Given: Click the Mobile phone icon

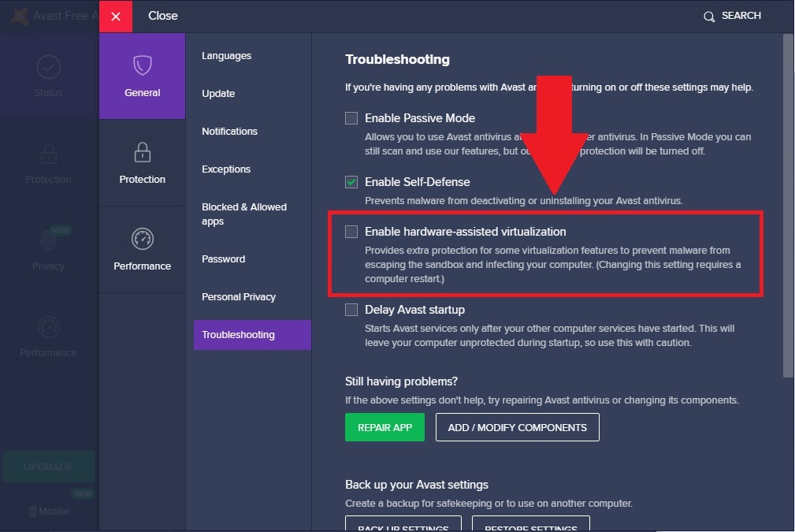Looking at the screenshot, I should coord(33,512).
